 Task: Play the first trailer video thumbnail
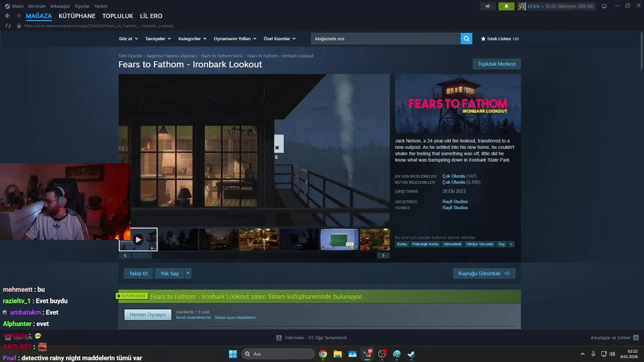pyautogui.click(x=138, y=239)
